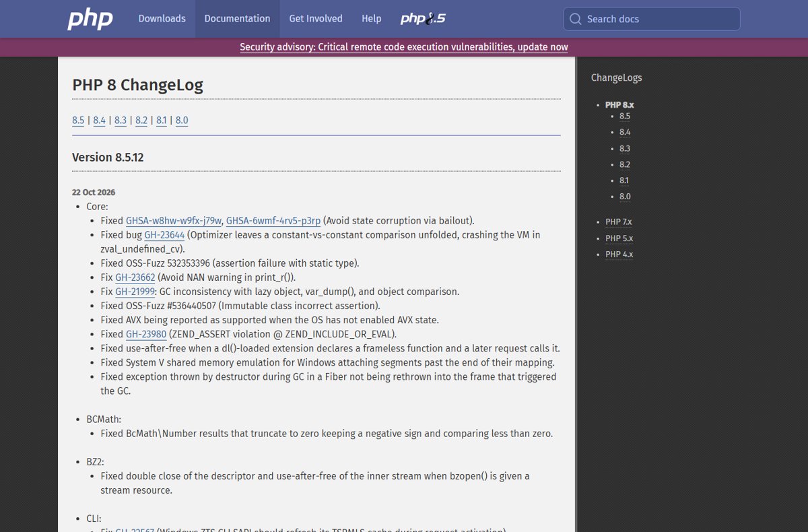The height and width of the screenshot is (532, 808).
Task: Select 8.0 in ChangeLogs sidebar
Action: coord(625,197)
